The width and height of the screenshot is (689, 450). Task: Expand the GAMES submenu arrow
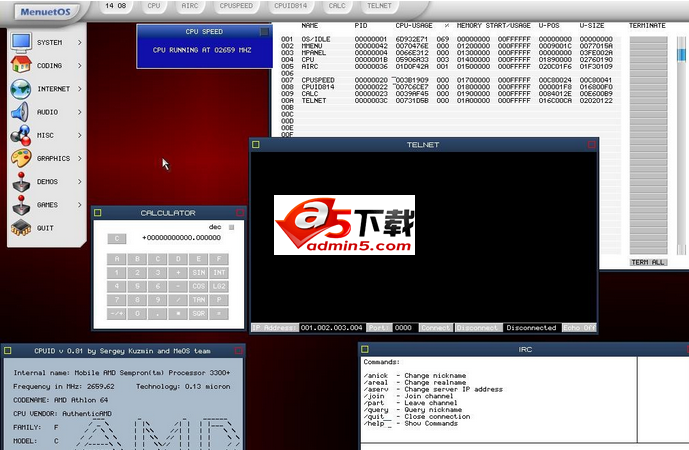pyautogui.click(x=80, y=205)
